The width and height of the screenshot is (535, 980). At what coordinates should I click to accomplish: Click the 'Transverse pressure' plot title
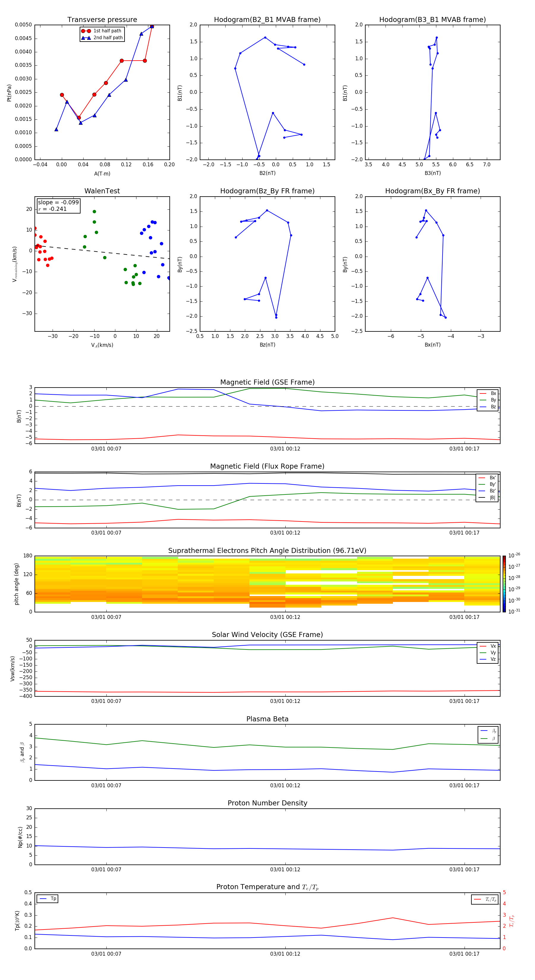[x=102, y=19]
